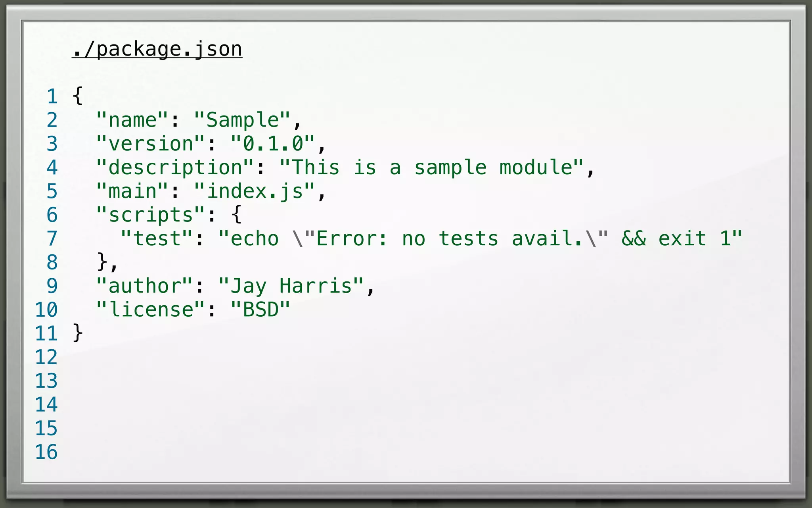Click the "Jay Harris" author value
Image resolution: width=812 pixels, height=508 pixels.
click(x=291, y=286)
